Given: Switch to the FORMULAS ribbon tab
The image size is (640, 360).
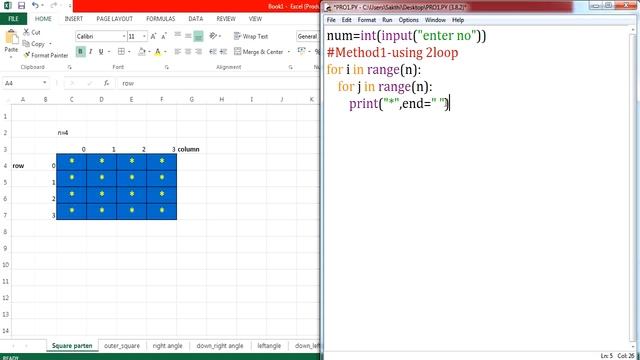Looking at the screenshot, I should [160, 19].
